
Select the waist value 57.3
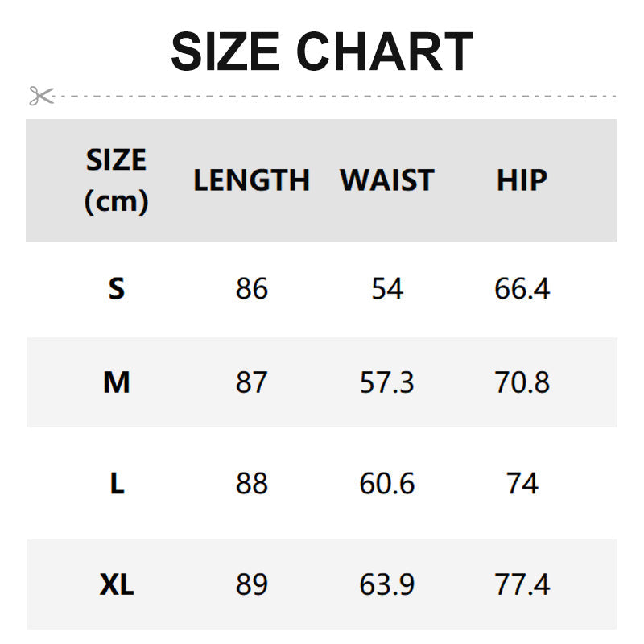386,382
